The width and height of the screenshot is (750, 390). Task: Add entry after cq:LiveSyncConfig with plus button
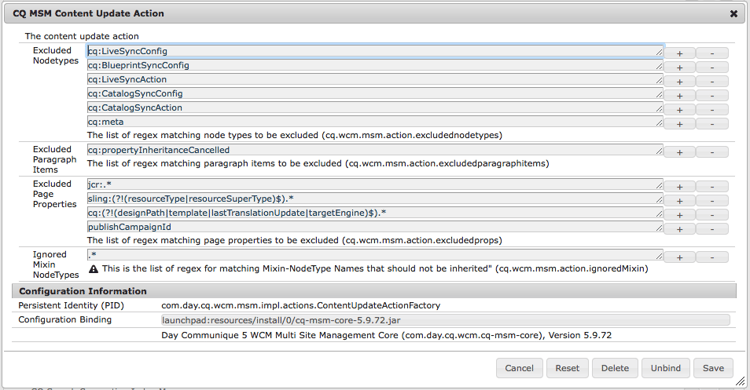coord(679,53)
